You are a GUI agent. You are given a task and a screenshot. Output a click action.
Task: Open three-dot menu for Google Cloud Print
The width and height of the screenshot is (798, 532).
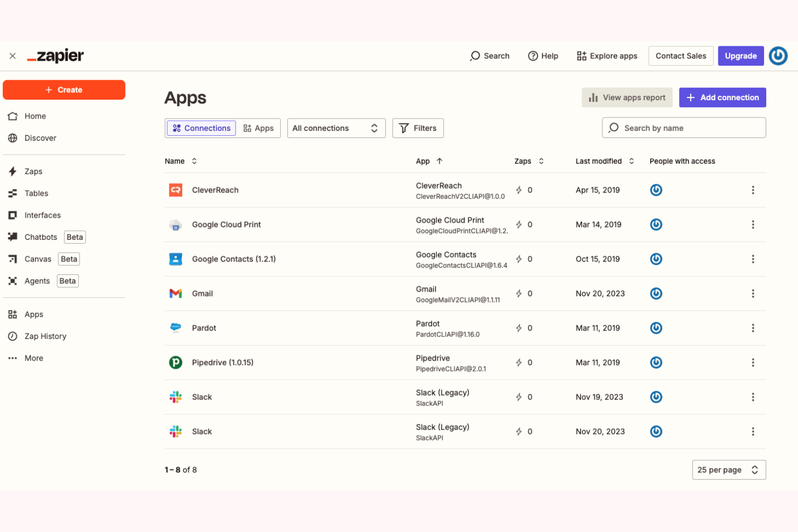click(x=753, y=225)
